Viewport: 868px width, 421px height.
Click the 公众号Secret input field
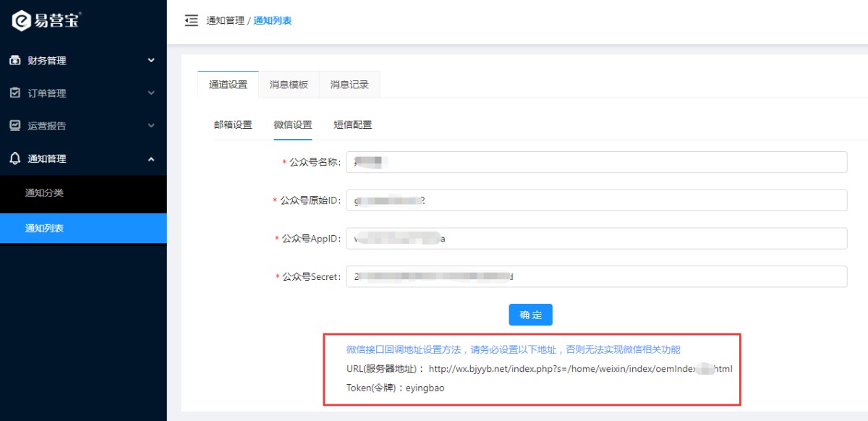click(x=597, y=276)
